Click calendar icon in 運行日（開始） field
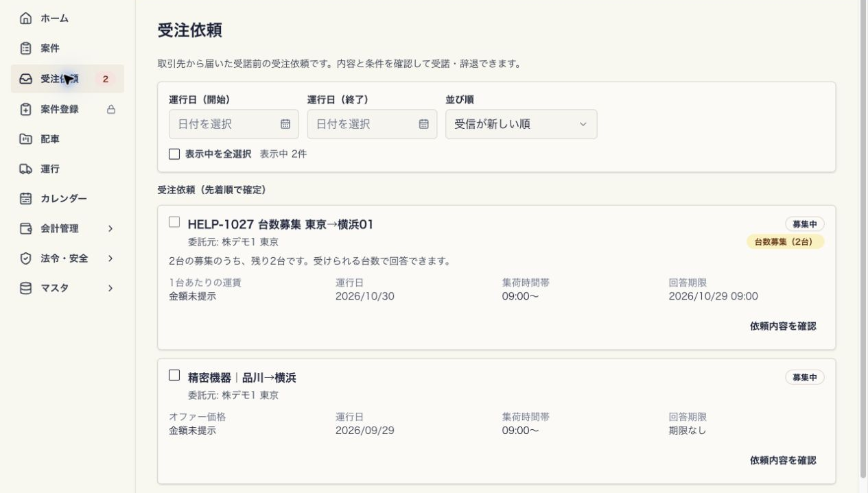The image size is (868, 493). [x=285, y=124]
